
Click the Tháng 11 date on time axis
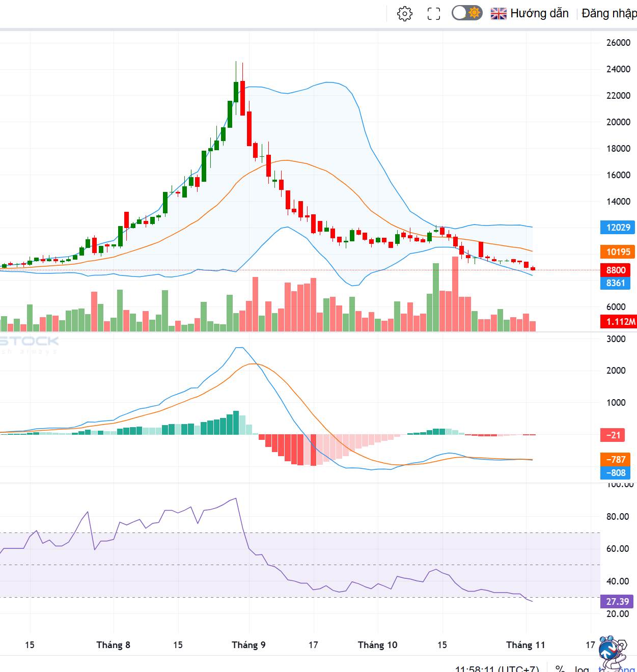(525, 645)
